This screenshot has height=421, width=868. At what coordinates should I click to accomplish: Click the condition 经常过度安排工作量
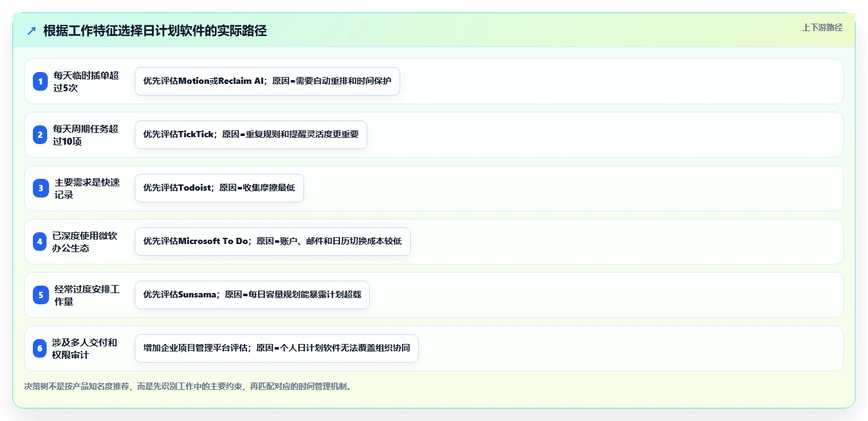(x=86, y=295)
